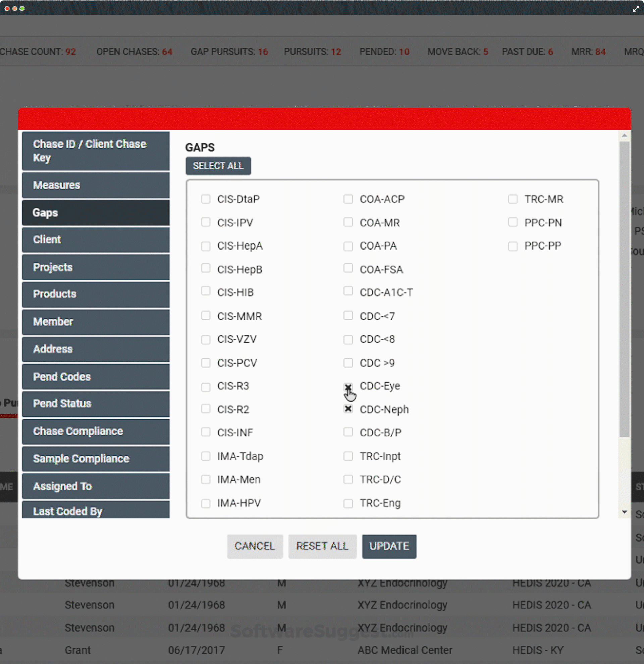644x664 pixels.
Task: Switch to the Pend Codes tab
Action: 96,376
